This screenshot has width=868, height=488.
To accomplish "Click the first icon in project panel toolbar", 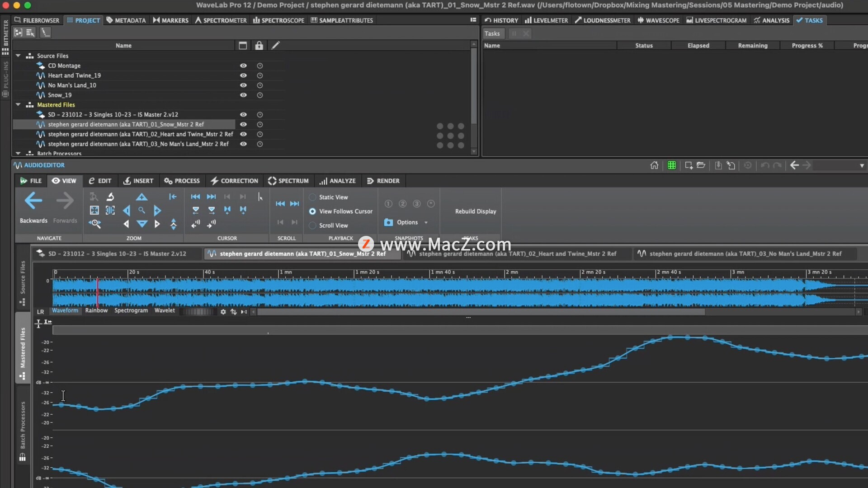I will [x=19, y=33].
